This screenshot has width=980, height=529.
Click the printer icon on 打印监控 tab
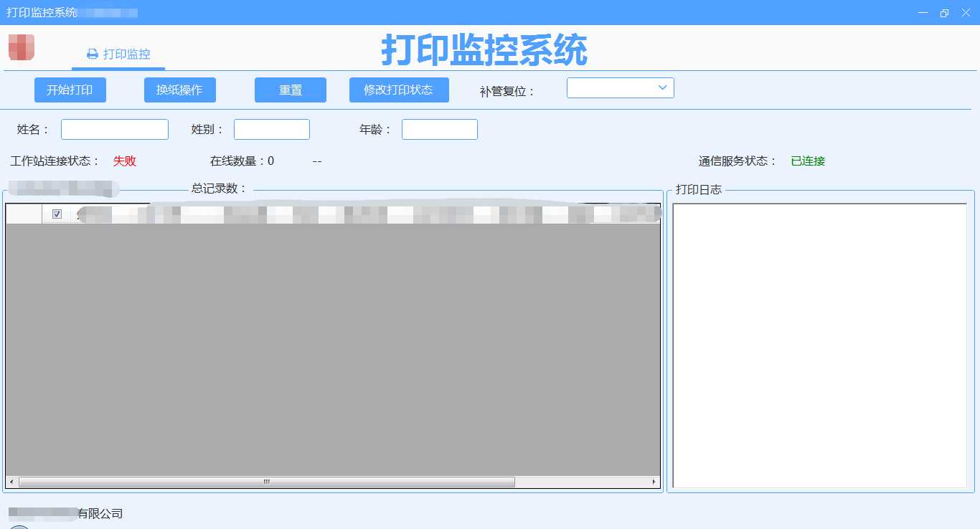[93, 54]
